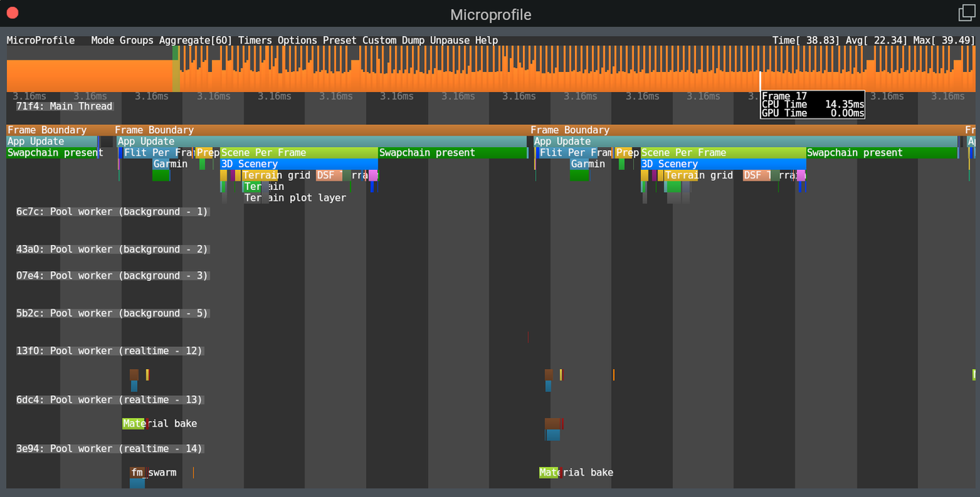Viewport: 980px width, 497px height.
Task: Click the leftmost App Update bar
Action: coord(52,142)
